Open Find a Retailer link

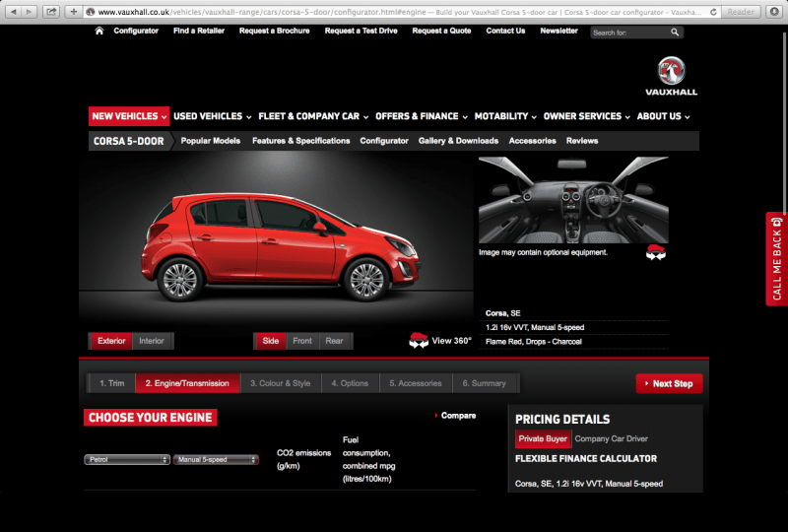(x=199, y=31)
